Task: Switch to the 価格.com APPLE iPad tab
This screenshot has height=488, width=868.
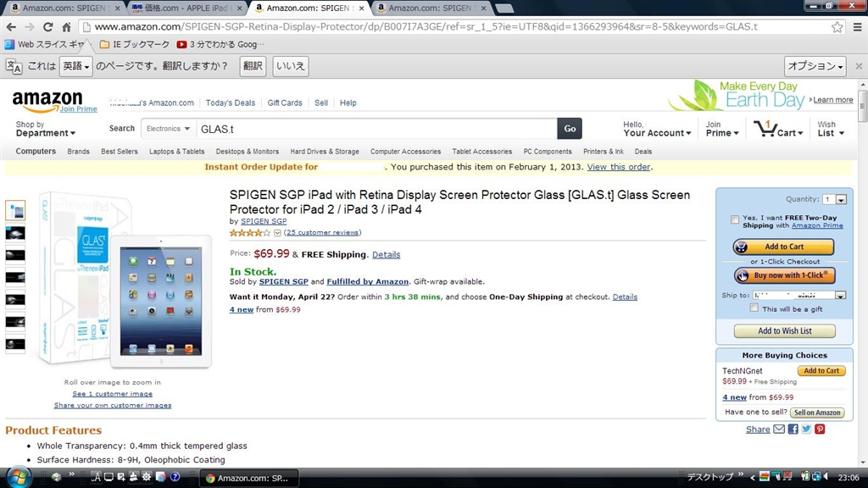Action: click(x=187, y=8)
